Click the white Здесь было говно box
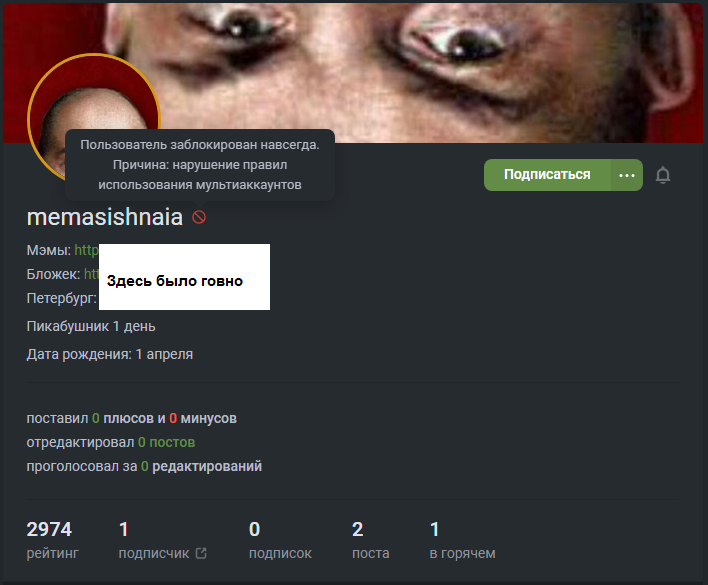This screenshot has height=585, width=708. [184, 277]
